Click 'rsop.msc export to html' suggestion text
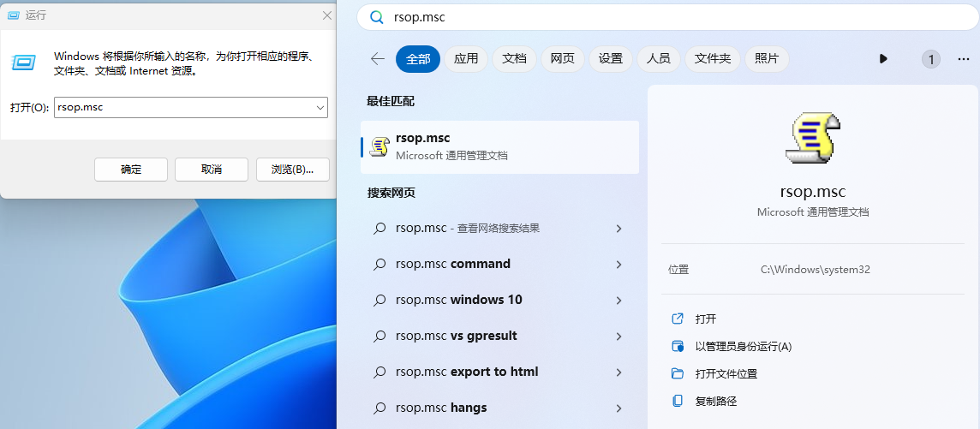 coord(467,372)
